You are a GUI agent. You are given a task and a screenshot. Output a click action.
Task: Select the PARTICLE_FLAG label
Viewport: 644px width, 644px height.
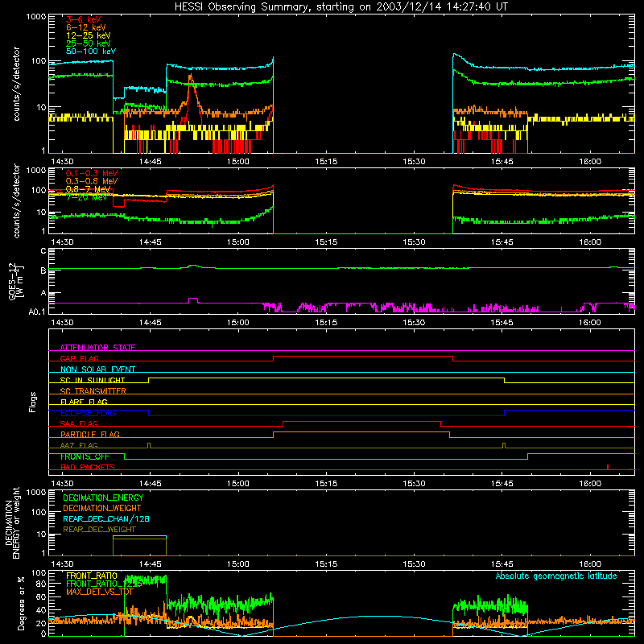89,434
